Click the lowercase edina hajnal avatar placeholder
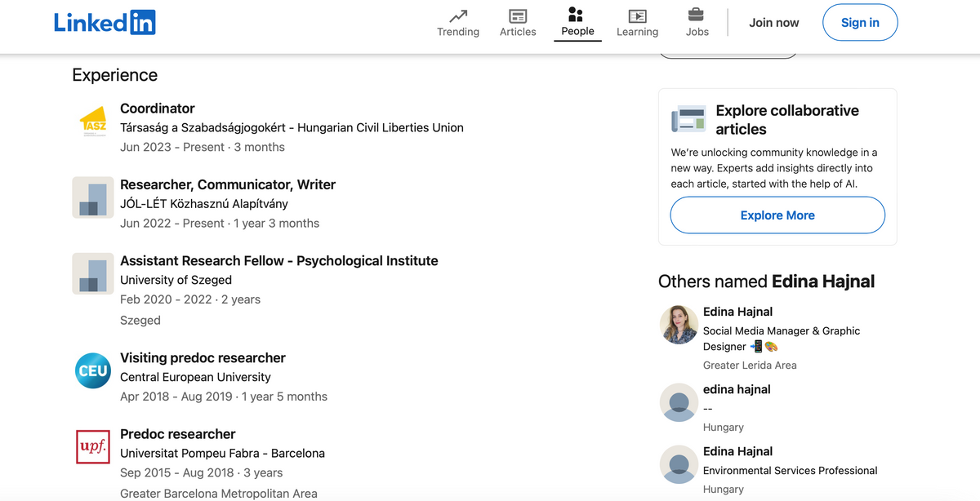 coord(679,402)
